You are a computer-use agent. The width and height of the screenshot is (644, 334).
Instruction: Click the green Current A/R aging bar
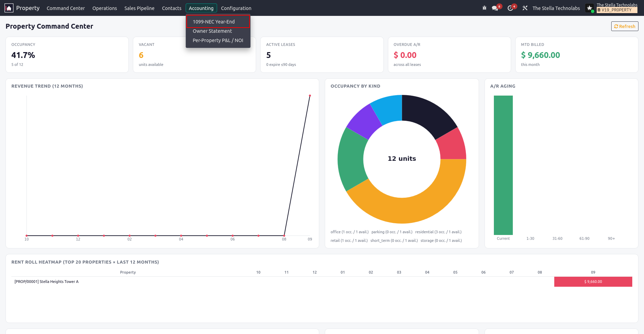[x=503, y=165]
